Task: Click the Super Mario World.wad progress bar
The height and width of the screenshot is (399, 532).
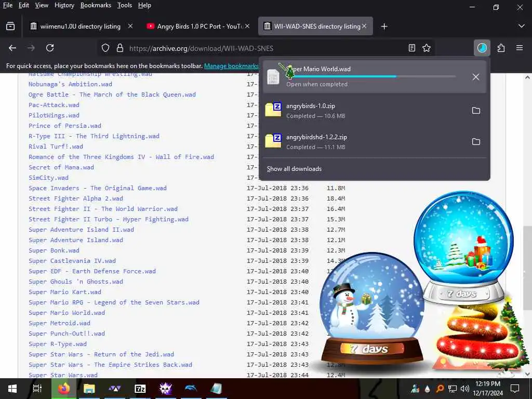Action: coord(371,77)
